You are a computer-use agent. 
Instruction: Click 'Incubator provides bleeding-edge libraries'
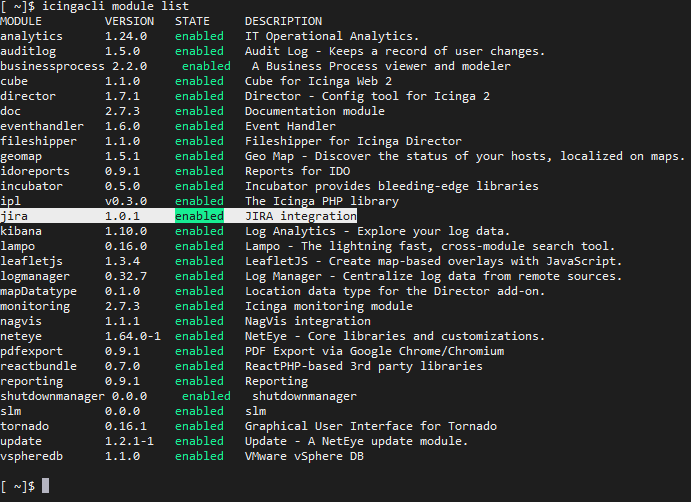point(392,186)
